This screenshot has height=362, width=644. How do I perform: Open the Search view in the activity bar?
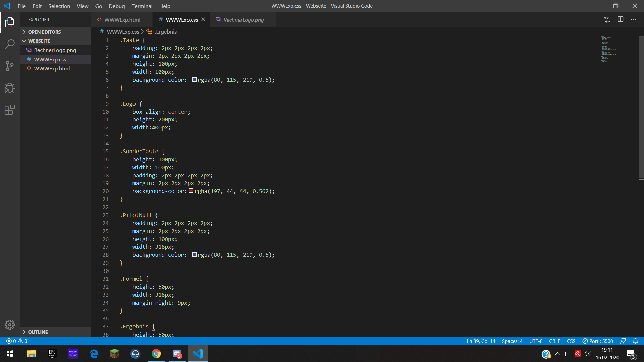[10, 44]
